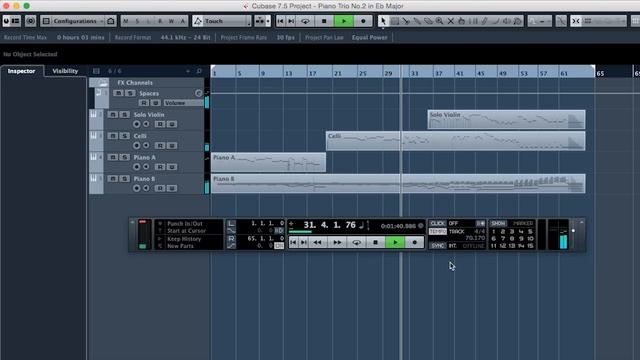Select the Solo Violin MIDI part
Viewport: 640px width, 360px height.
point(506,120)
